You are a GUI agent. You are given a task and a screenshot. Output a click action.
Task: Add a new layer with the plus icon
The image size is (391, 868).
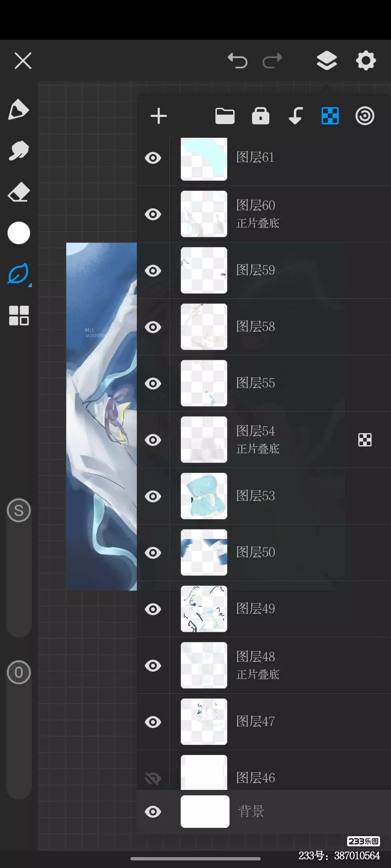point(159,116)
